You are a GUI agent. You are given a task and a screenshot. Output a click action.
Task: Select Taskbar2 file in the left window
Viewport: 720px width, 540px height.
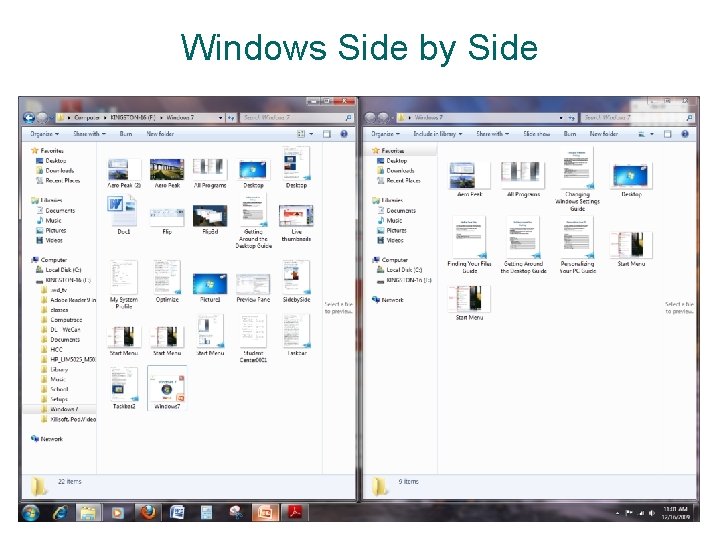[x=124, y=388]
